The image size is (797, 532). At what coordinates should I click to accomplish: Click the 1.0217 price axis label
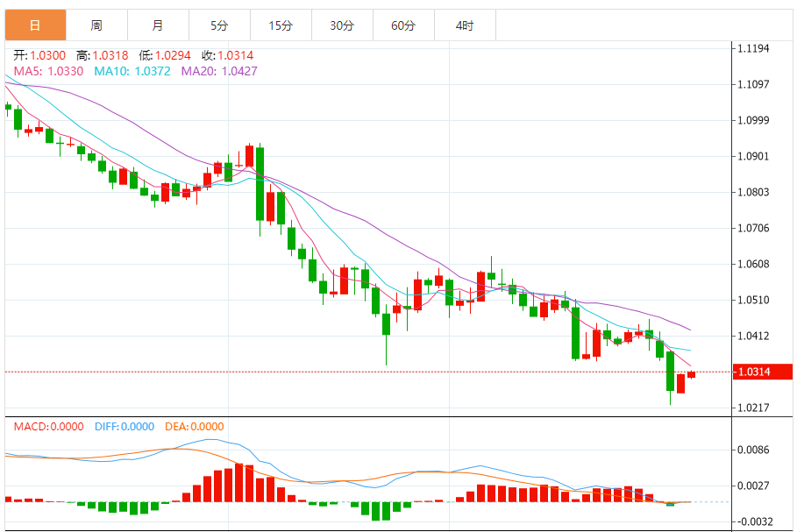click(753, 408)
